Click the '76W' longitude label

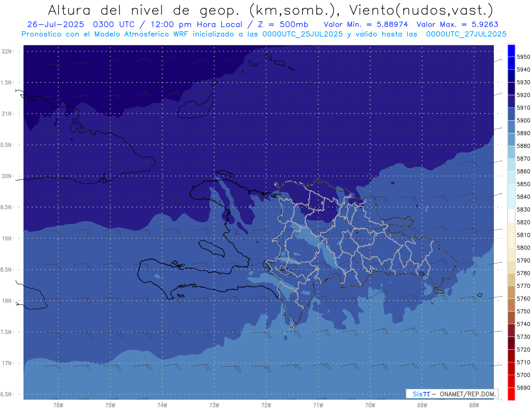point(58,405)
